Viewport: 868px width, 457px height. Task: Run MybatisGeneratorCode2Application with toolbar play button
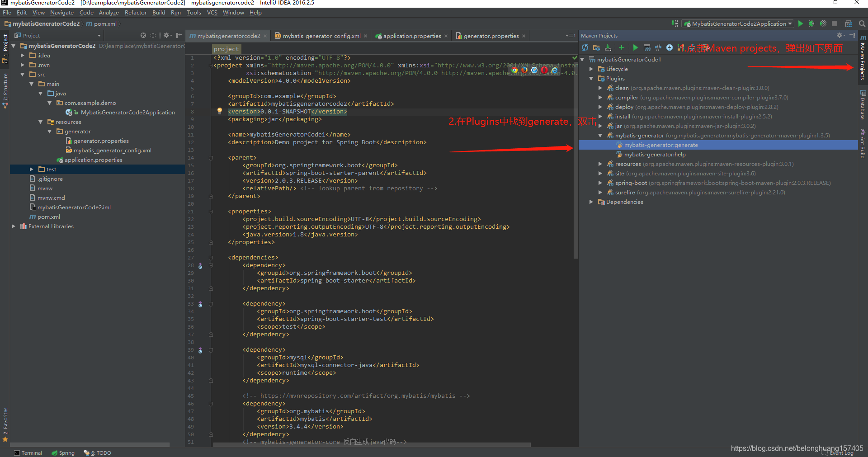coord(801,24)
